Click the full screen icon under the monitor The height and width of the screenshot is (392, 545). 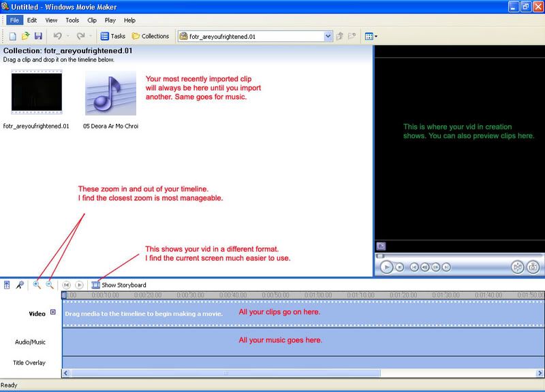coord(381,246)
